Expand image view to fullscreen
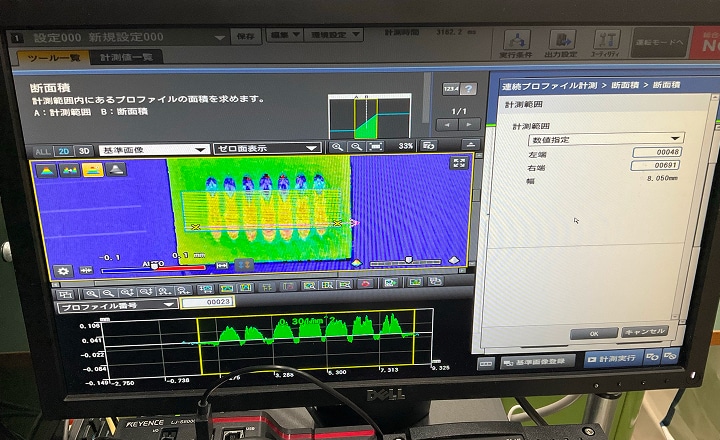 [459, 163]
